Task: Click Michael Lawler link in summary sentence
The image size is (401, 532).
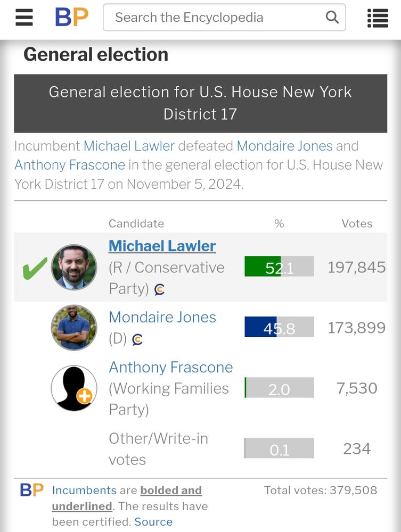Action: [129, 146]
